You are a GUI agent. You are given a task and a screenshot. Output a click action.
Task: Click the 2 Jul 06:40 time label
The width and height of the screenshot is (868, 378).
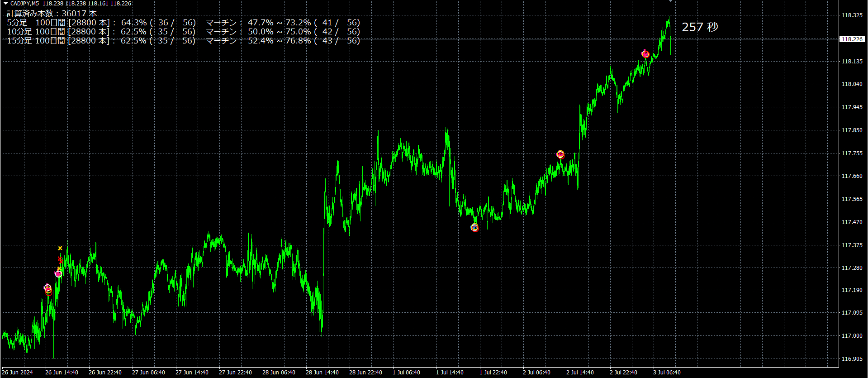[536, 373]
